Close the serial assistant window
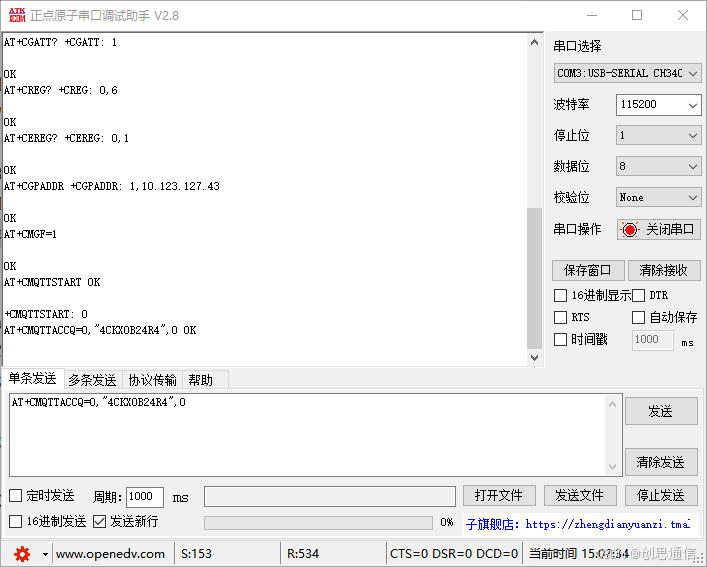Screen dimensions: 707x567 point(683,15)
